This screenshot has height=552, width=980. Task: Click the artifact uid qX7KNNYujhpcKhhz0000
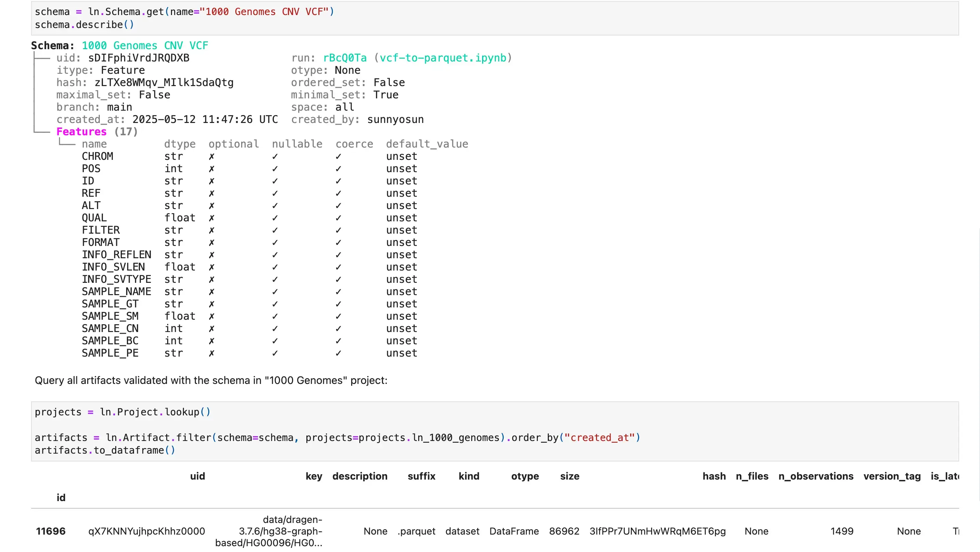147,531
